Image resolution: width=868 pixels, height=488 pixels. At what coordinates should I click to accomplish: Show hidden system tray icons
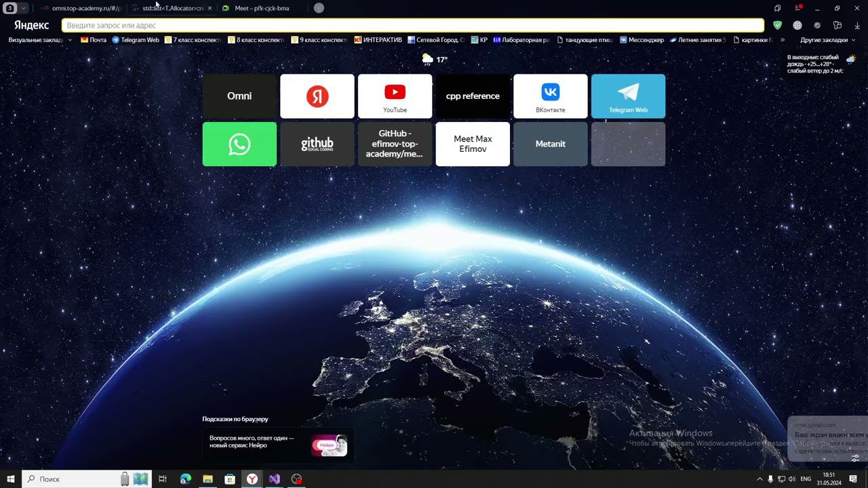(x=759, y=479)
